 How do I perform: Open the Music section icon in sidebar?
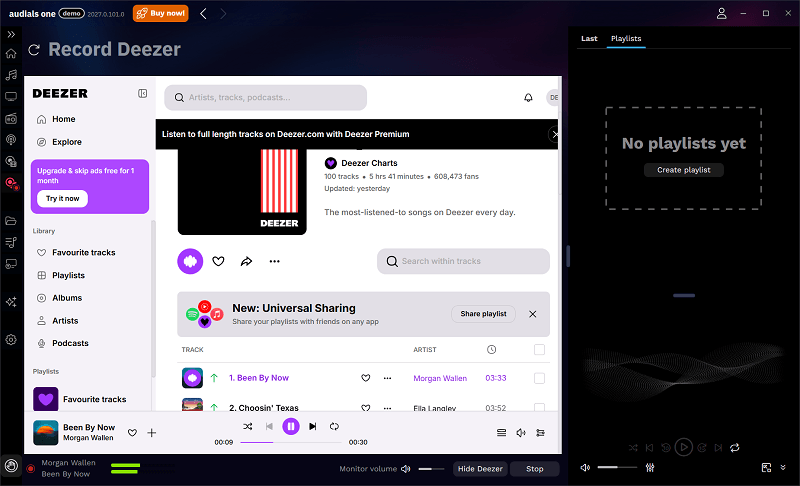click(x=11, y=75)
